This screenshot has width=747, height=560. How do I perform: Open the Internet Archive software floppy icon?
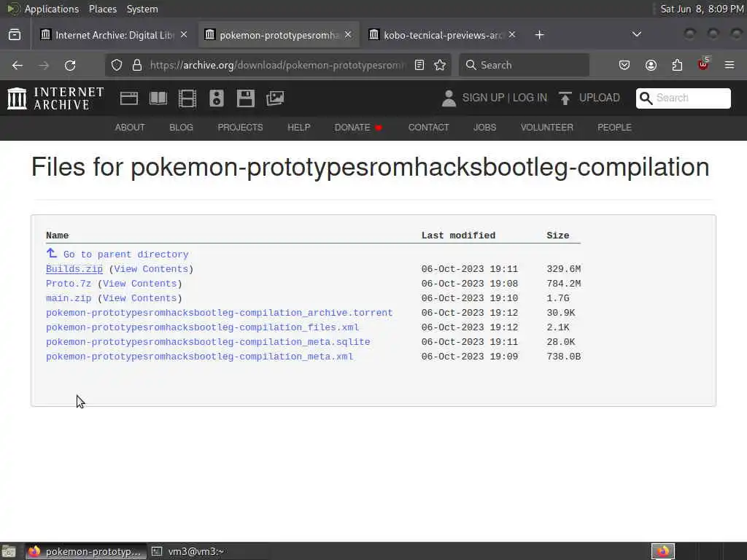tap(246, 98)
